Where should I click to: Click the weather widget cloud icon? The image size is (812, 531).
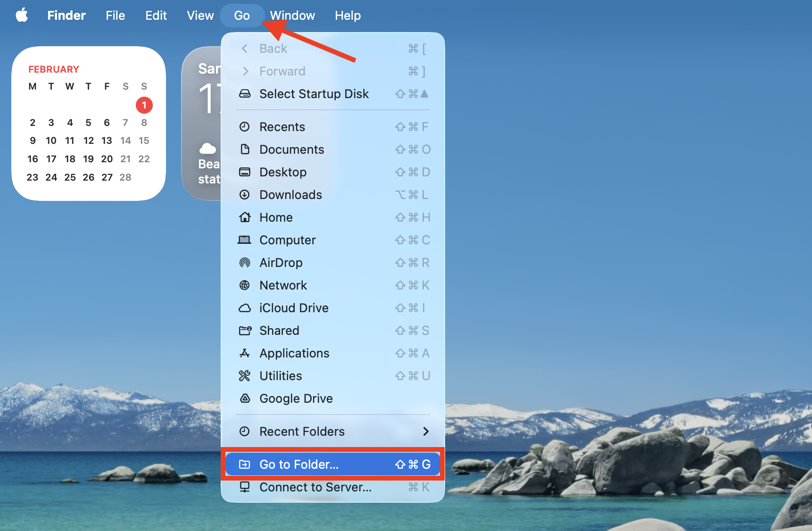(x=208, y=149)
